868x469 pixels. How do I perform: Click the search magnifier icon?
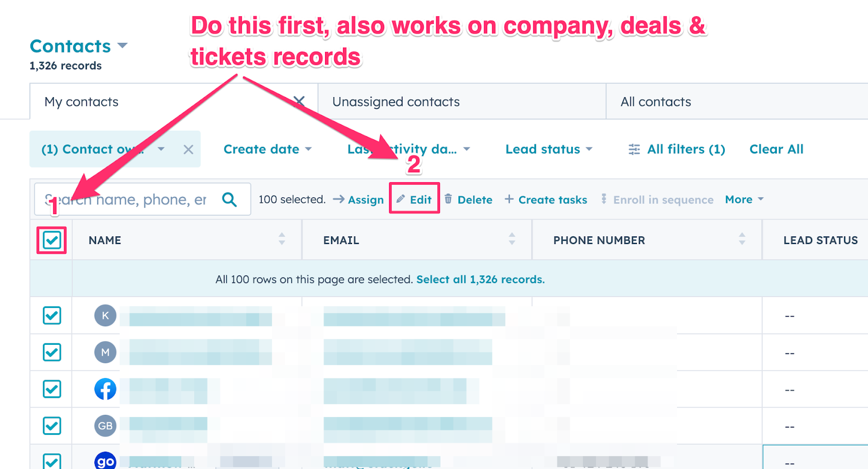[229, 200]
